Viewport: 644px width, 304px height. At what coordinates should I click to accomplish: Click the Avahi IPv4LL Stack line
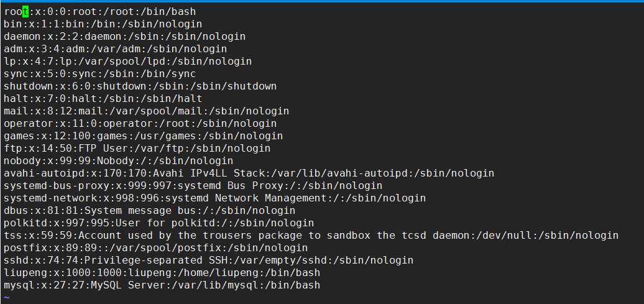[249, 173]
